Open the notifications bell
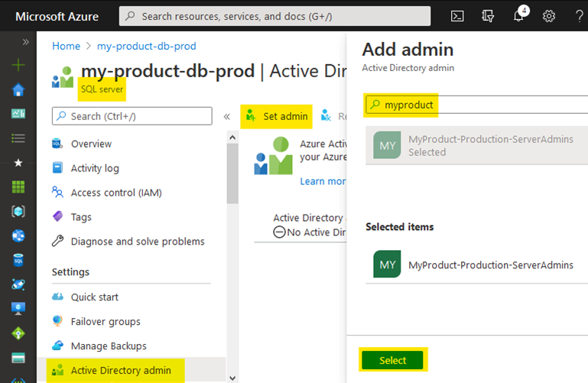 (x=519, y=15)
